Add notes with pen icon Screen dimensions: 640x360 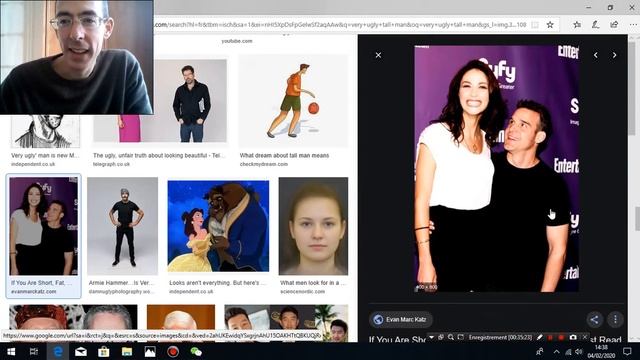[x=596, y=24]
